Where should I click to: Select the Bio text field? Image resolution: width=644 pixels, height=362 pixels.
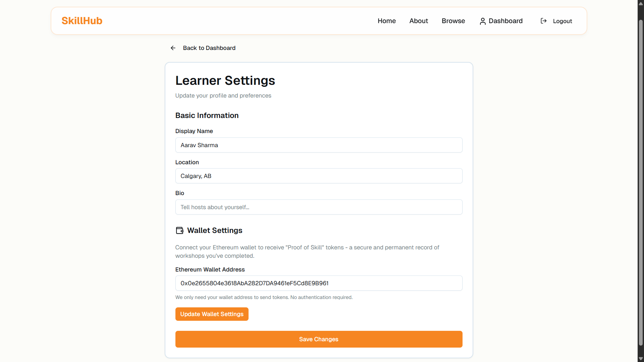tap(319, 207)
